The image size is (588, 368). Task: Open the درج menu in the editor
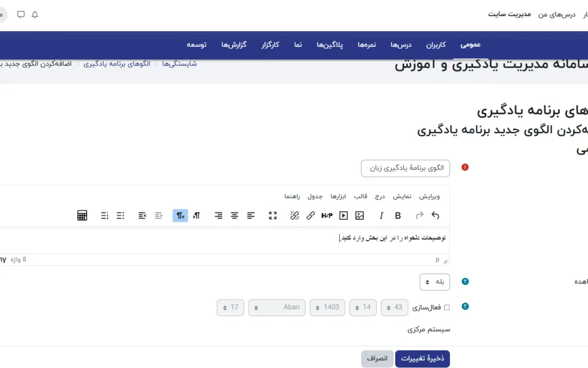click(x=379, y=196)
